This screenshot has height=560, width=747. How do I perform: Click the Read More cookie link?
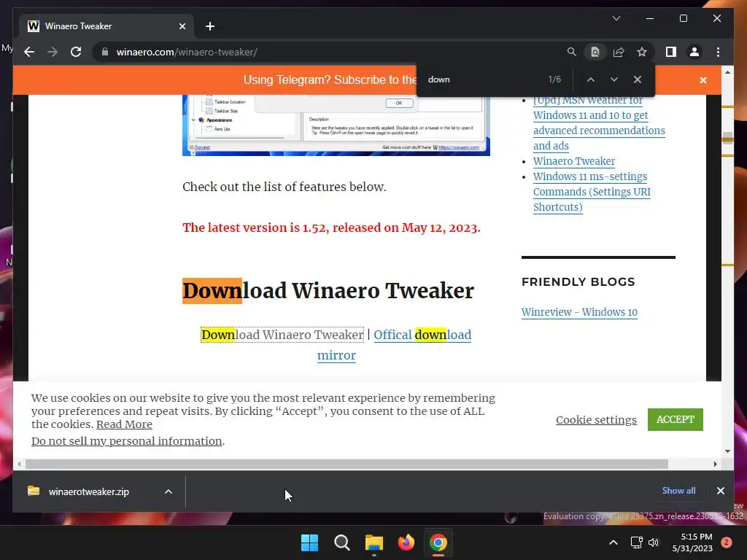pyautogui.click(x=124, y=424)
